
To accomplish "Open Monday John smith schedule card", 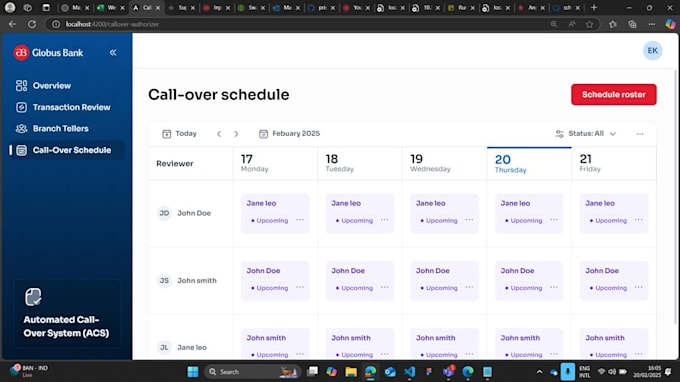I will point(275,344).
